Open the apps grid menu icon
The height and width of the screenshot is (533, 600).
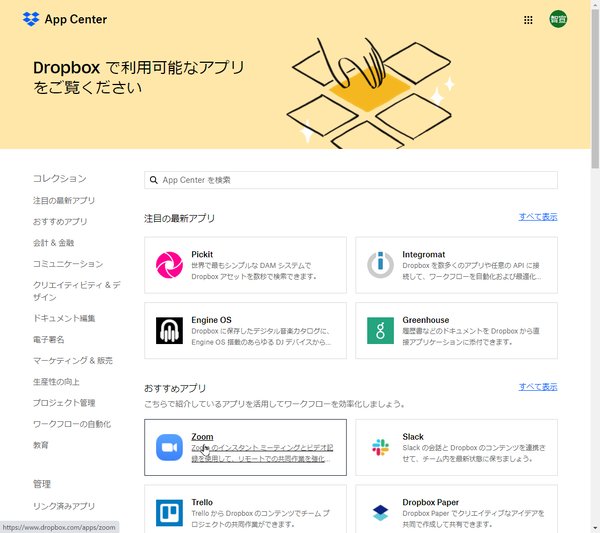pyautogui.click(x=528, y=20)
